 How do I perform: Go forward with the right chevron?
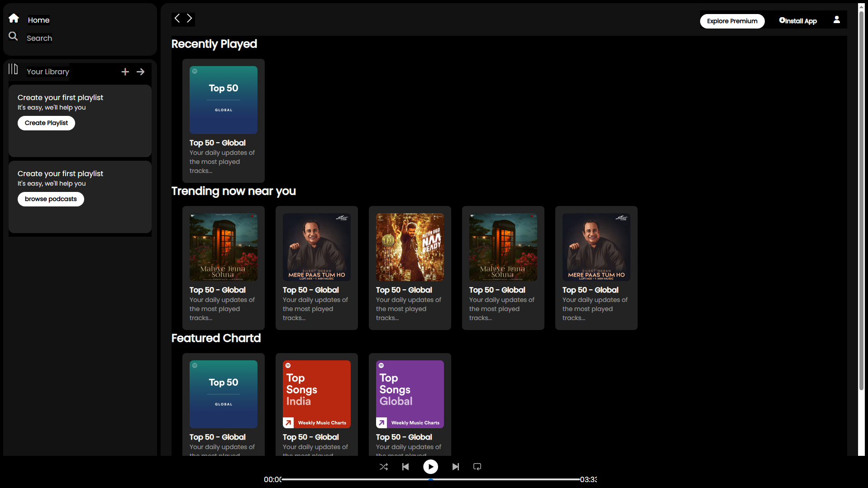[190, 18]
